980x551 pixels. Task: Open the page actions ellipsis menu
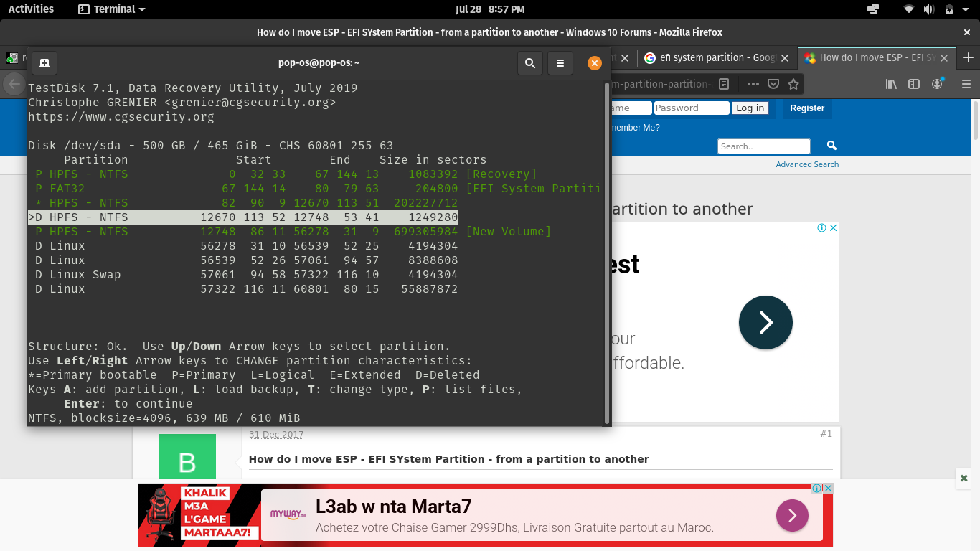753,84
